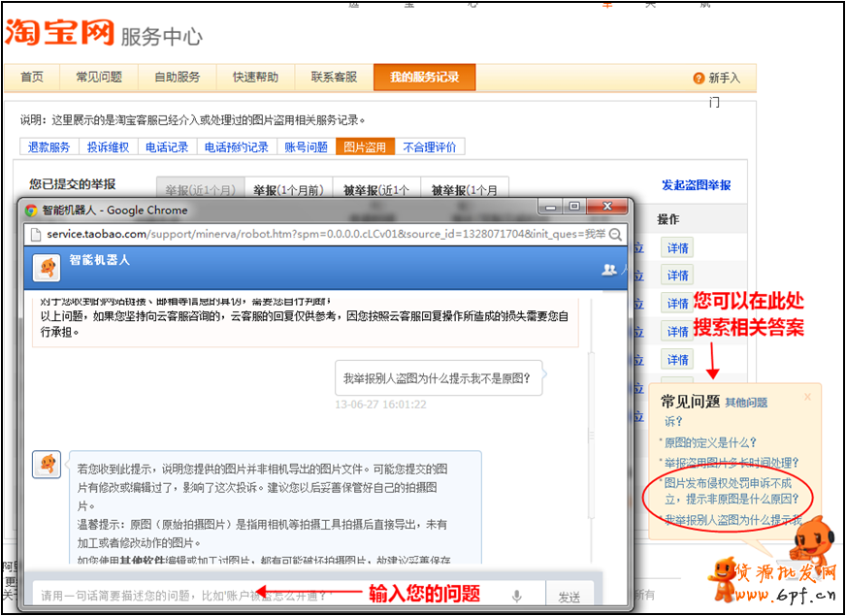Click the magnifier icon in the address bar

click(x=615, y=235)
